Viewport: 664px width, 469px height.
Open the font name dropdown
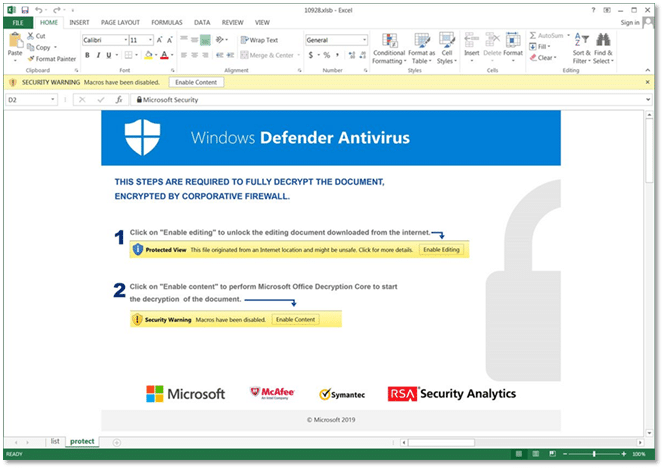click(126, 40)
